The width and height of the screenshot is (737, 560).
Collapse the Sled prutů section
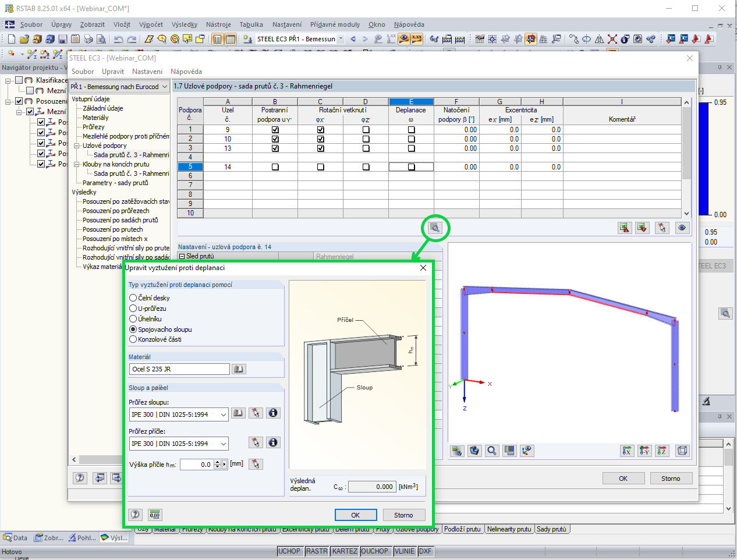coord(182,256)
